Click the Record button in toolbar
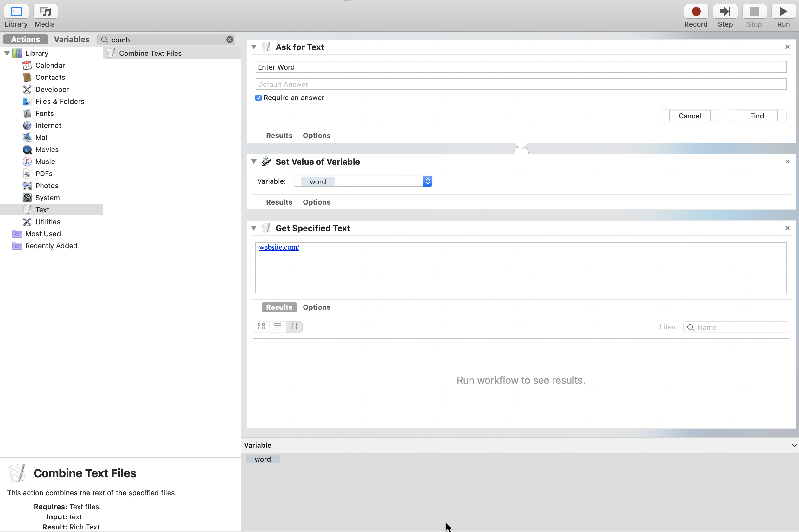This screenshot has width=799, height=532. (695, 12)
